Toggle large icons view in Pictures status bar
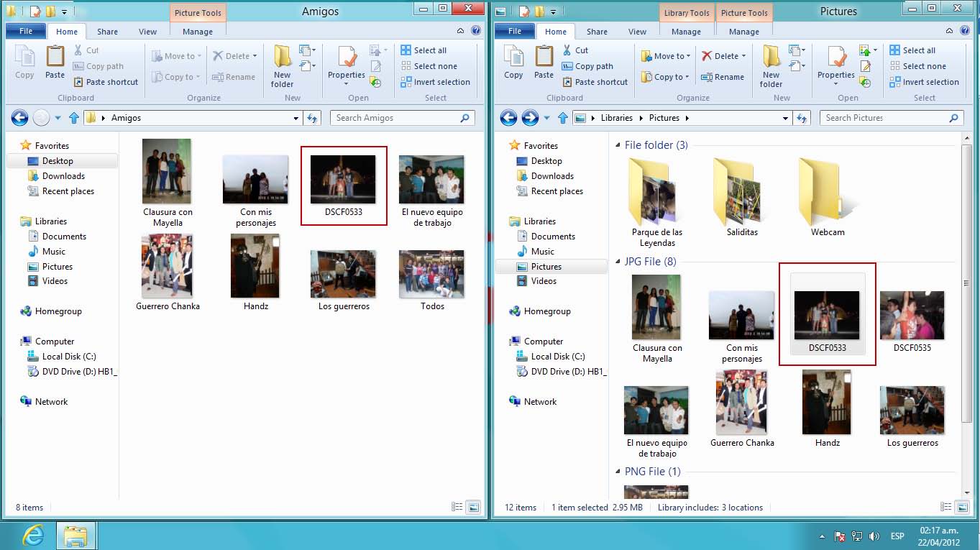This screenshot has width=980, height=550. (963, 507)
